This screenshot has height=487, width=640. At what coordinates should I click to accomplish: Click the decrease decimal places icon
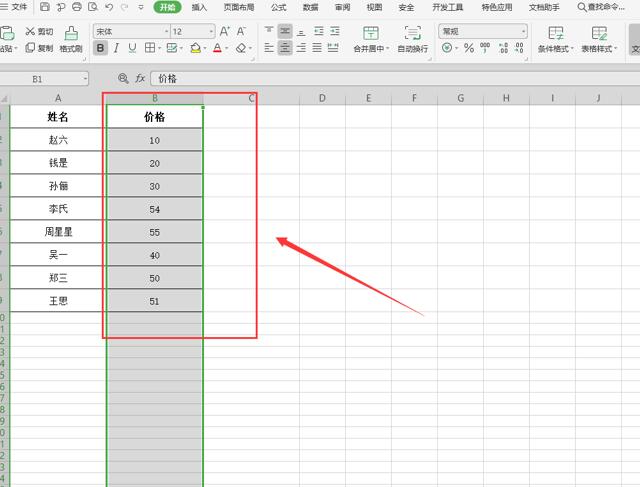(x=519, y=48)
